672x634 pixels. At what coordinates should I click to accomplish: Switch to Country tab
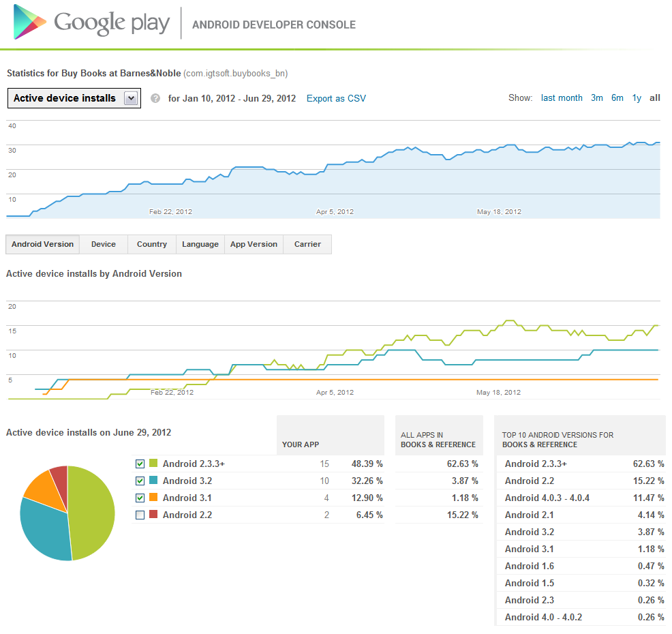click(152, 244)
